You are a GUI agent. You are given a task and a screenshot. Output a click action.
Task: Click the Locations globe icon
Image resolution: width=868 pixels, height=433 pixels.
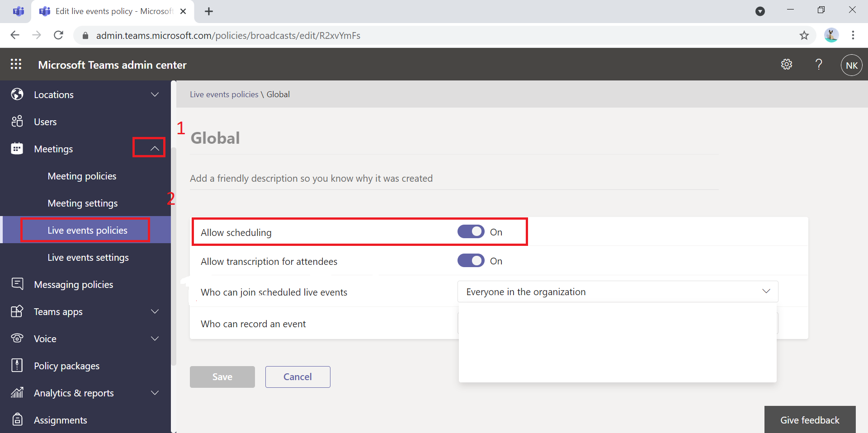click(17, 94)
